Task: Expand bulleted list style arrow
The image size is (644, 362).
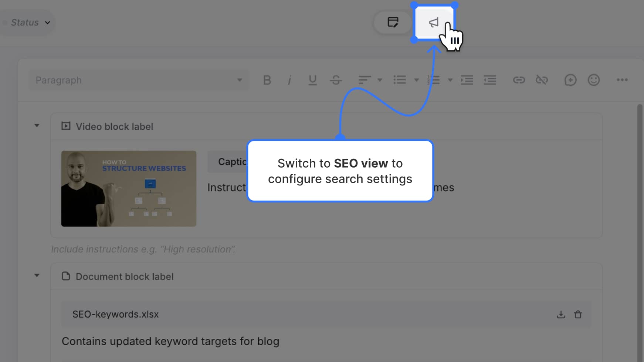Action: click(416, 80)
